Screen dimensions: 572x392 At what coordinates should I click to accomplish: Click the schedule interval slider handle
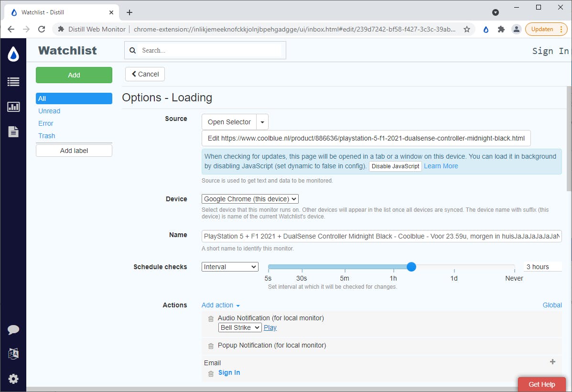click(411, 267)
